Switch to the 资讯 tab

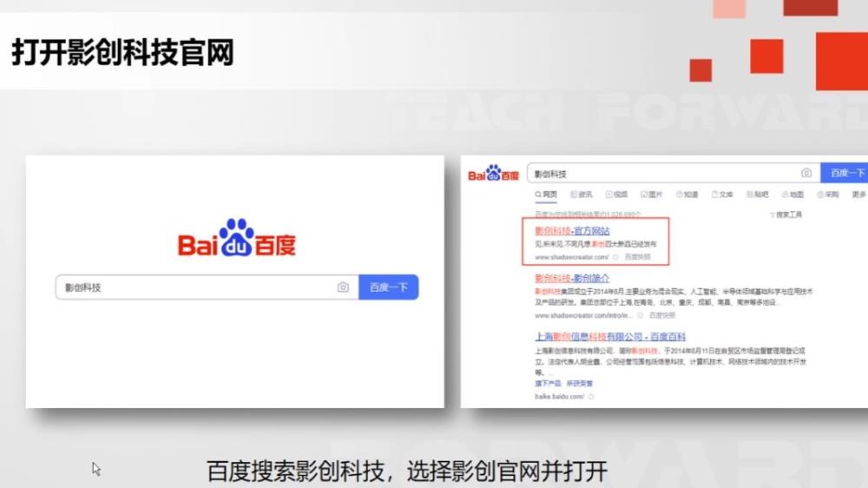tap(582, 195)
